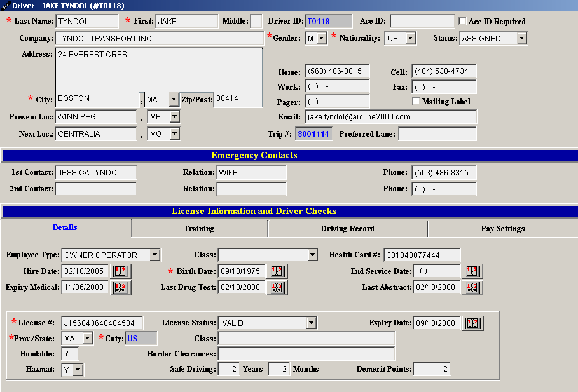Image resolution: width=578 pixels, height=392 pixels.
Task: Click the 2nd Contact name field
Action: 96,189
